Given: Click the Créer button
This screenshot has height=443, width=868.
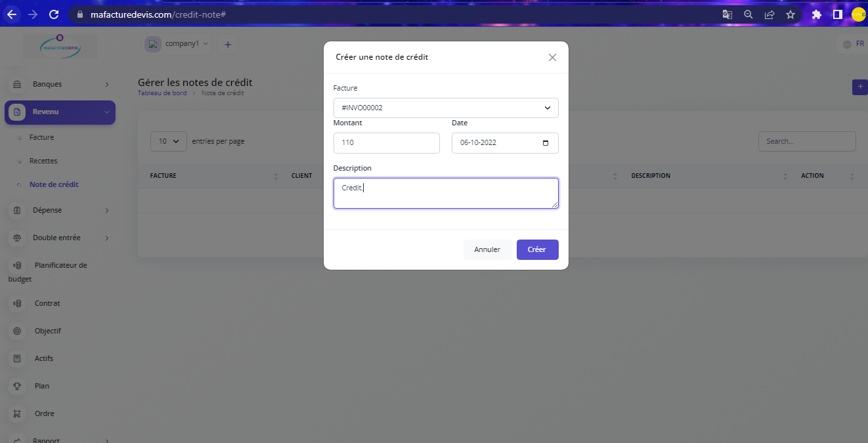Looking at the screenshot, I should (537, 249).
